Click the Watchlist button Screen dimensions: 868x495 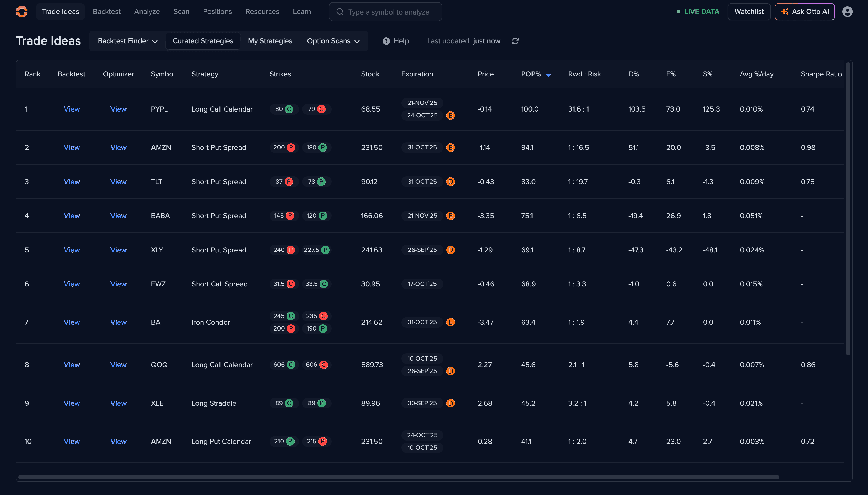pos(749,11)
